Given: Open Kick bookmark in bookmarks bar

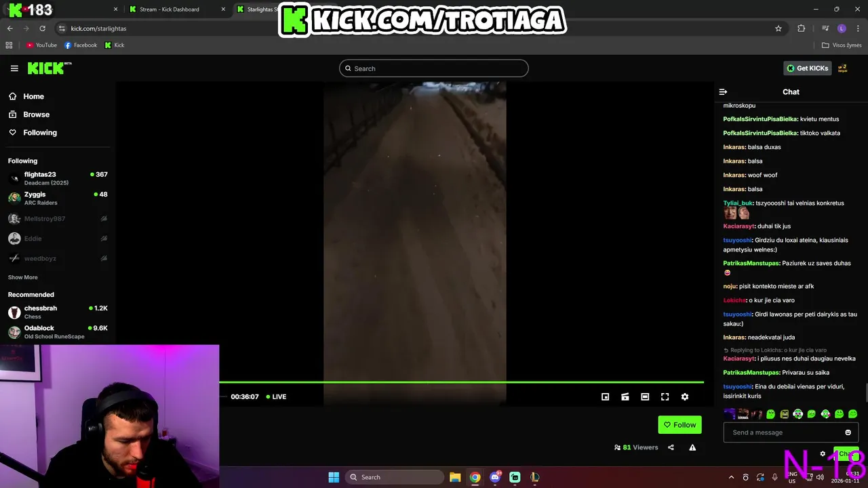Looking at the screenshot, I should [115, 45].
